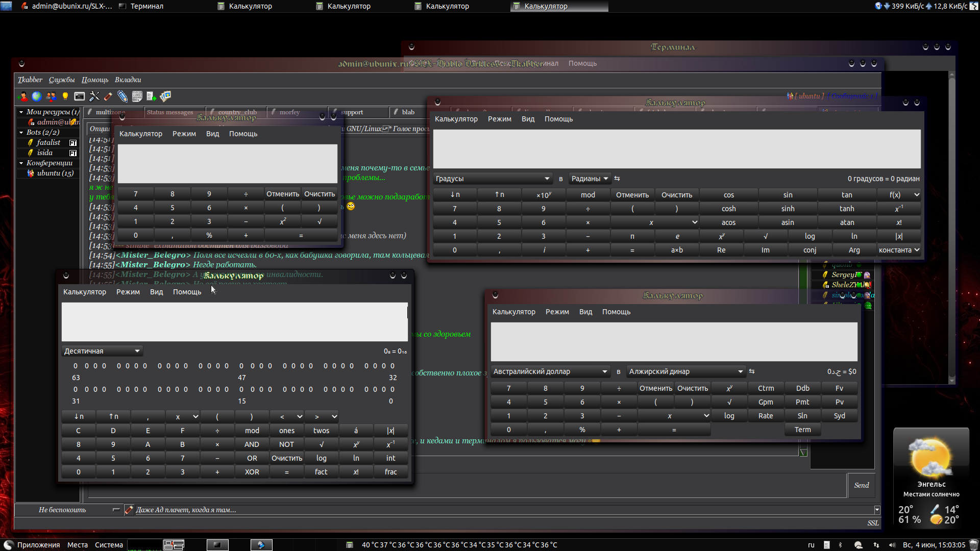Click the yellow lightbulb toolbar icon
The width and height of the screenshot is (980, 551).
tap(65, 96)
